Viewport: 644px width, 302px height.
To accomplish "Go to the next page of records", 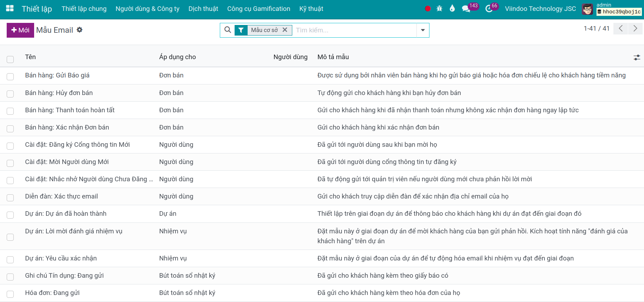I will pos(635,29).
